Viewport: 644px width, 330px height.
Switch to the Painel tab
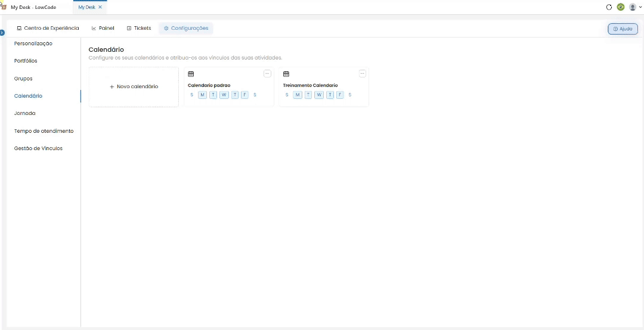[x=103, y=29]
